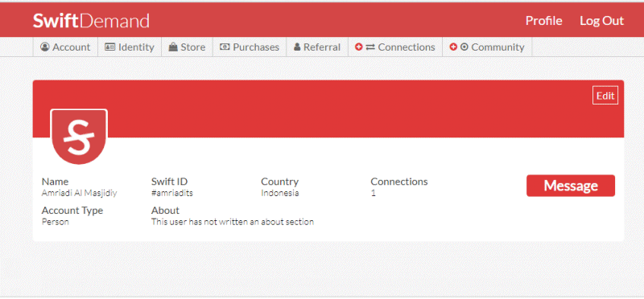The width and height of the screenshot is (644, 299).
Task: Click the country value Indonesia
Action: point(279,193)
